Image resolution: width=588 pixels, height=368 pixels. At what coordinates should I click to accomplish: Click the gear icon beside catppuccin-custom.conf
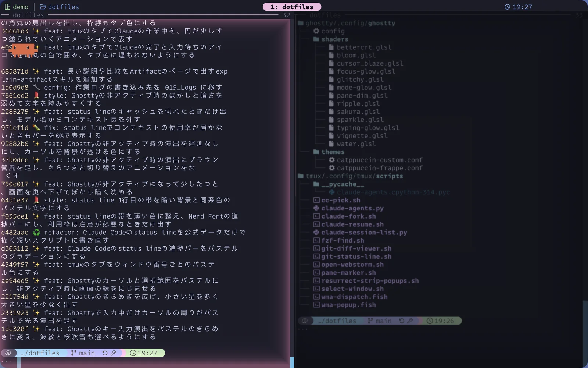[x=331, y=160]
